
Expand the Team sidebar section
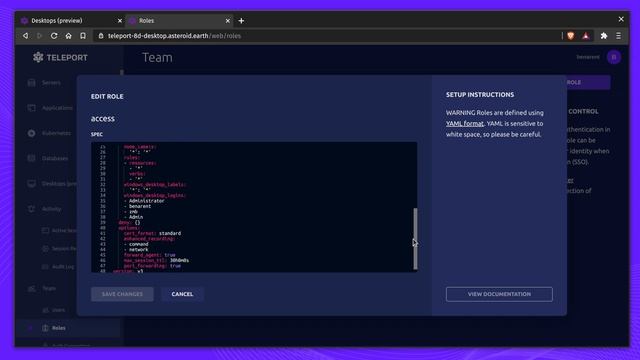(49, 288)
